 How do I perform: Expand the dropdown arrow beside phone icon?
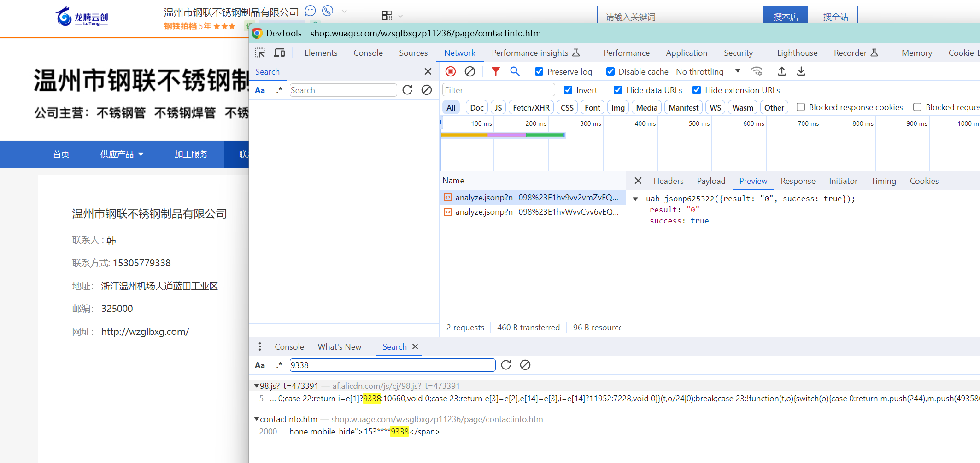(344, 11)
